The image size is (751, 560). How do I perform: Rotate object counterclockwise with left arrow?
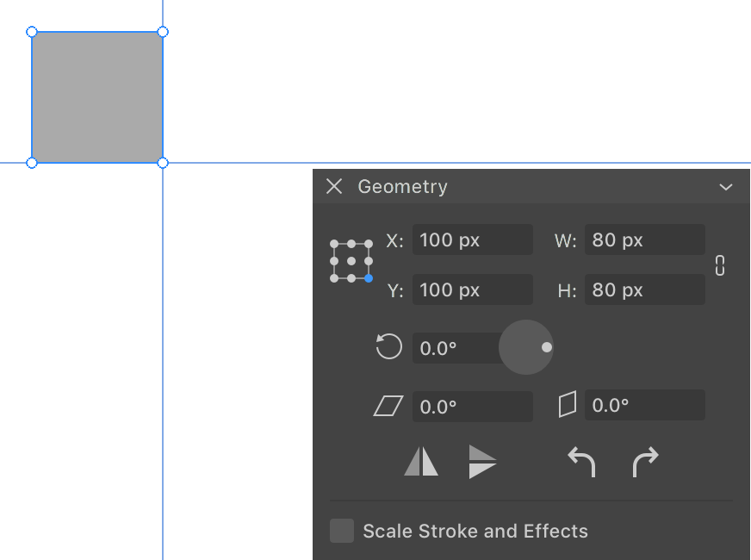click(581, 462)
